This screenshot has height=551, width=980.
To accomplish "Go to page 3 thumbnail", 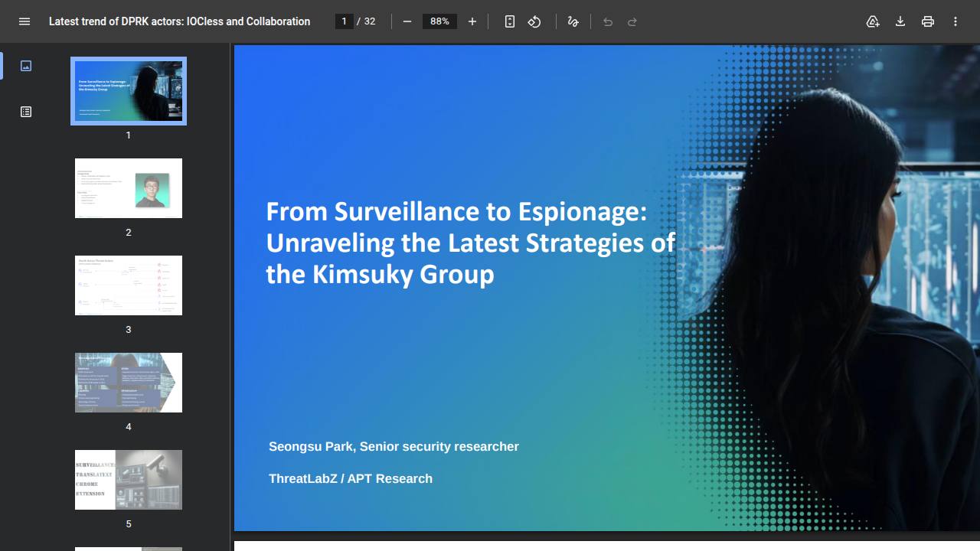I will (x=129, y=285).
